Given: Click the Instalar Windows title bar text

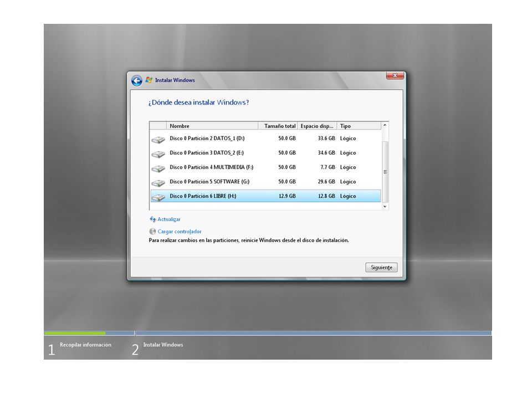Looking at the screenshot, I should (x=175, y=80).
